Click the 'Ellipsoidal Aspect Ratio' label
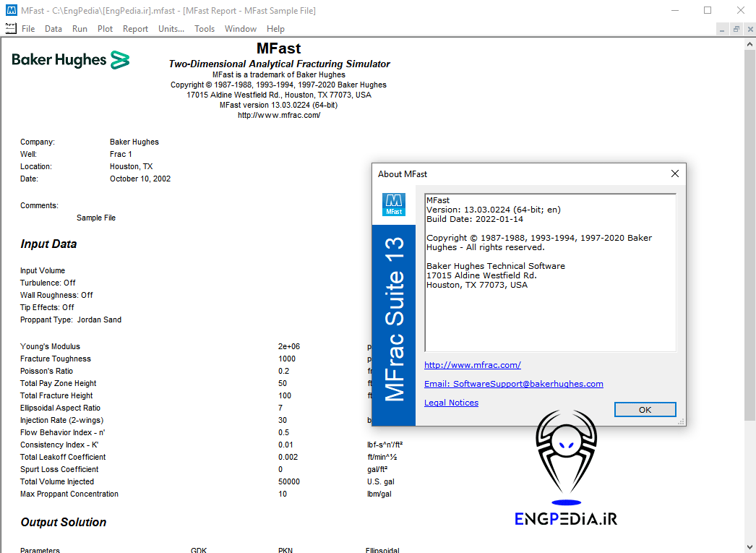Image resolution: width=756 pixels, height=553 pixels. 60,408
